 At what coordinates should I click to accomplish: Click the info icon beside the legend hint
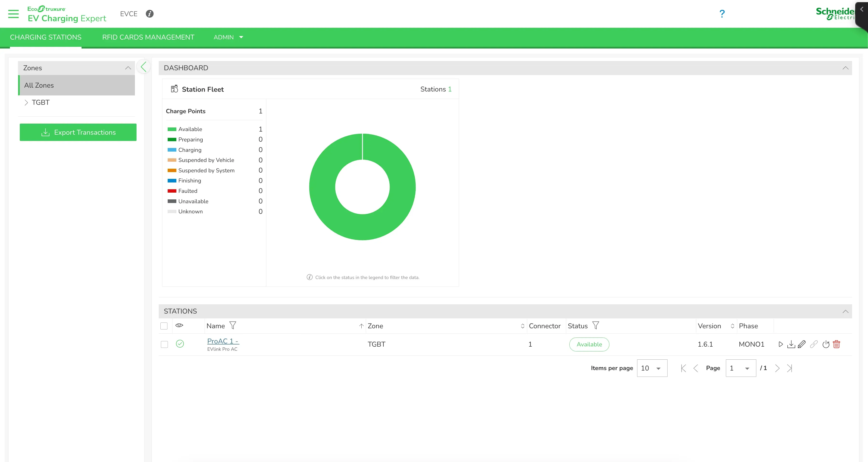coord(309,277)
